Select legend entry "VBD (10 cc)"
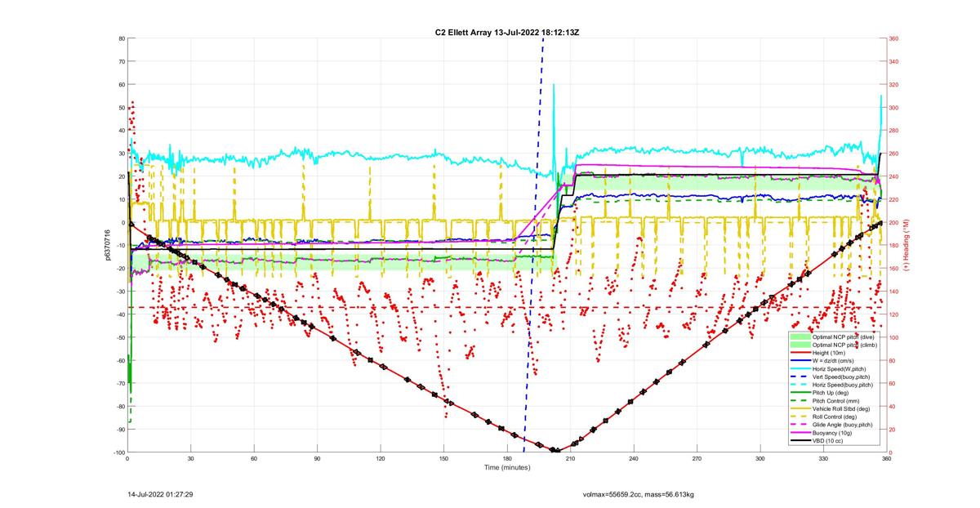The height and width of the screenshot is (508, 980). pos(828,441)
